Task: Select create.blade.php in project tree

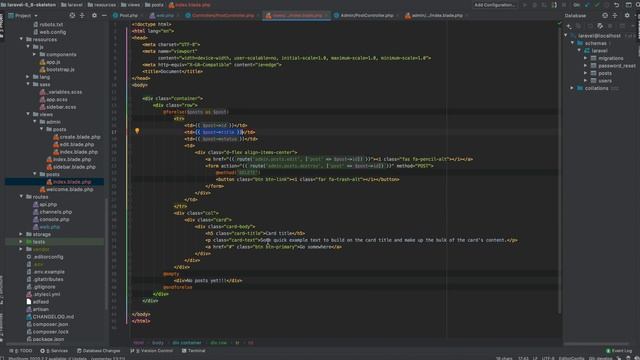Action: click(x=76, y=137)
